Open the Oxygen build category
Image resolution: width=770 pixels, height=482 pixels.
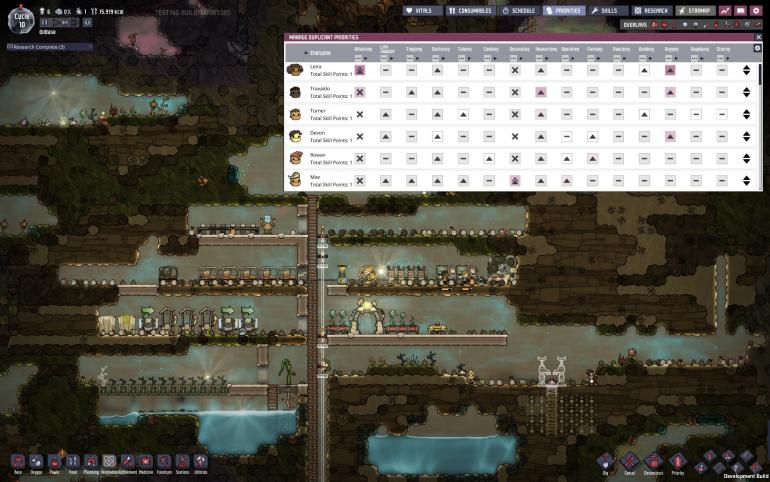36,462
